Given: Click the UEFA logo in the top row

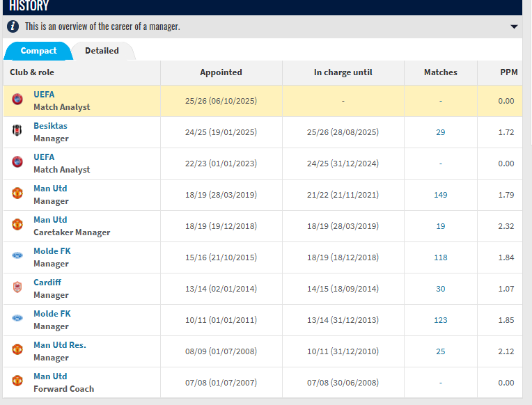Looking at the screenshot, I should pos(17,100).
